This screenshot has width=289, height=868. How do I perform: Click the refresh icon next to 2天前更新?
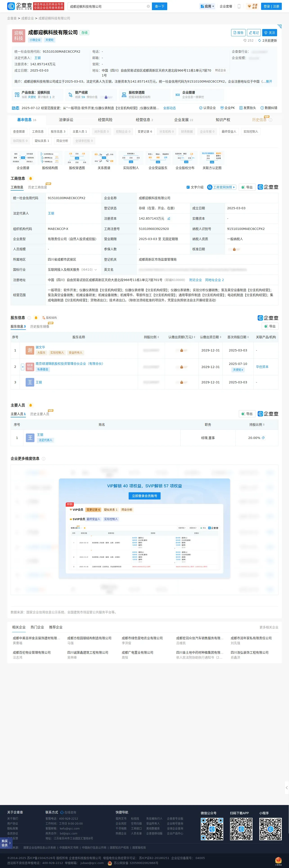click(x=259, y=41)
